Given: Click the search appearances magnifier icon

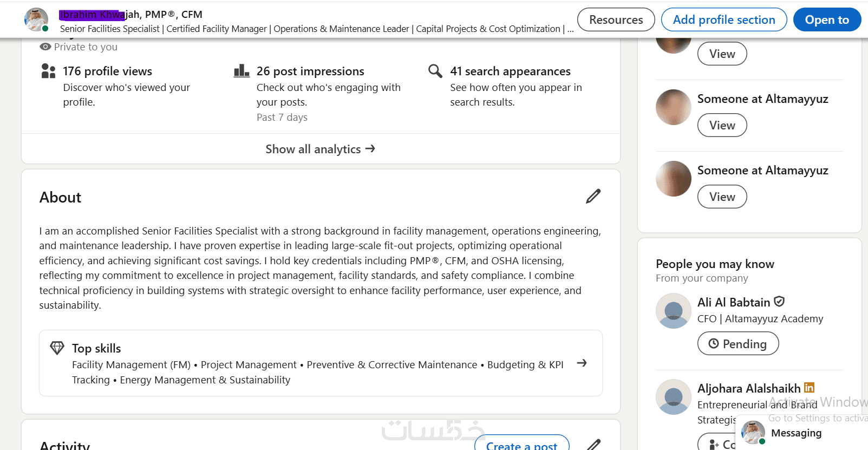Looking at the screenshot, I should [435, 71].
